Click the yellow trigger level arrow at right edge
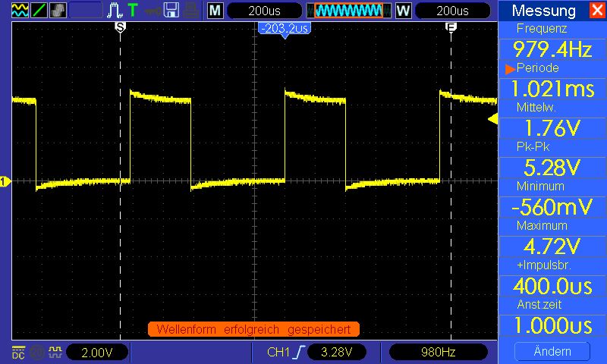This screenshot has width=607, height=364. tap(492, 119)
